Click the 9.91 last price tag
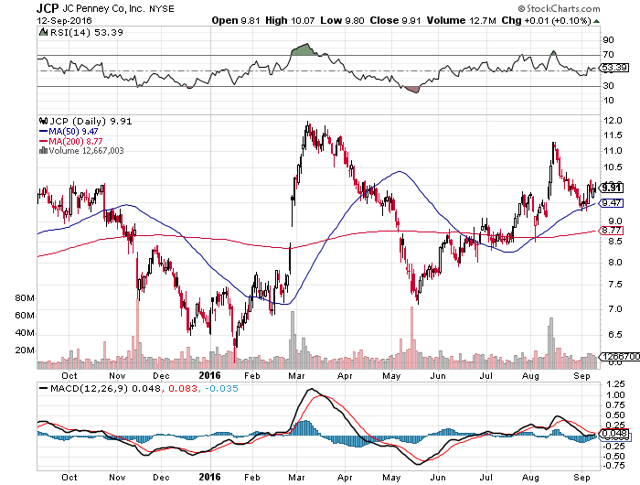 coord(611,188)
